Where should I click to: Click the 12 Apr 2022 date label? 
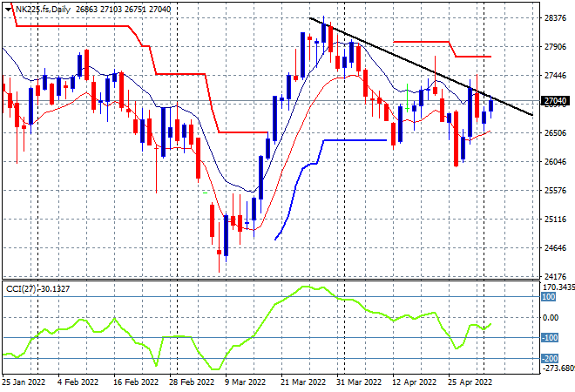point(415,382)
